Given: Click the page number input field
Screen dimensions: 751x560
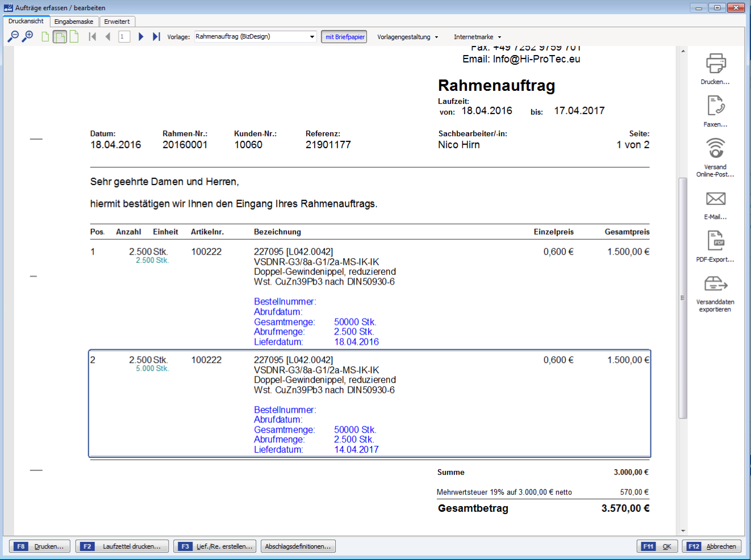Looking at the screenshot, I should coord(124,37).
